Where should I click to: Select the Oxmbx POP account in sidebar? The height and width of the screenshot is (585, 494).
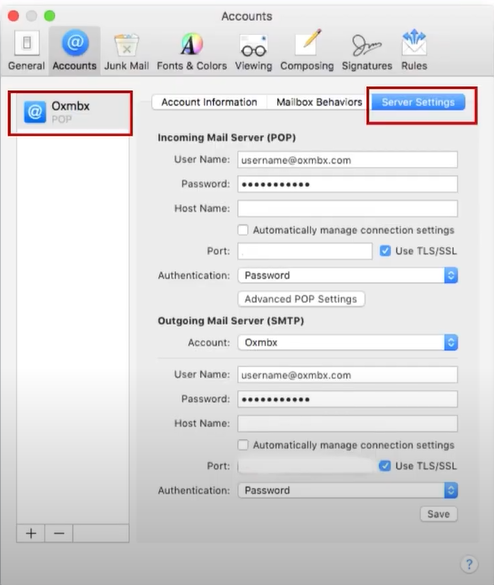click(x=73, y=112)
